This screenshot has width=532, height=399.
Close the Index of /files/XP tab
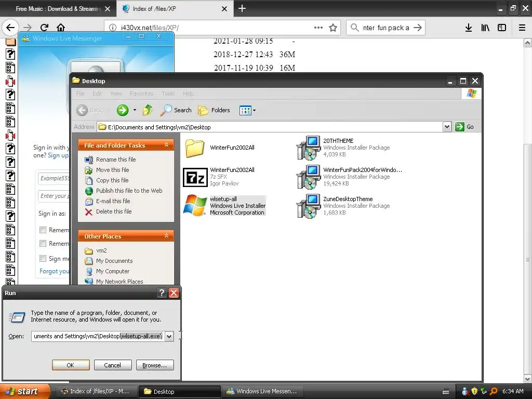click(224, 9)
